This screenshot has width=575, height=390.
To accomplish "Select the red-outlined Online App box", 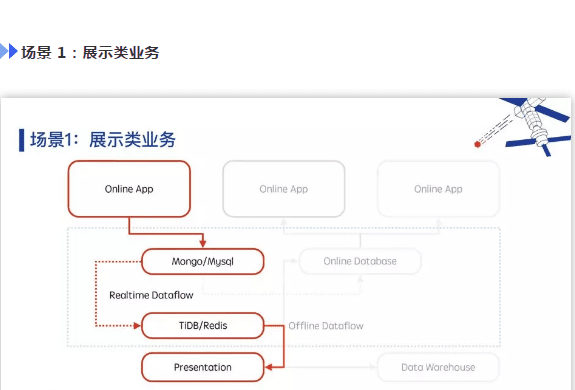I will pos(129,189).
